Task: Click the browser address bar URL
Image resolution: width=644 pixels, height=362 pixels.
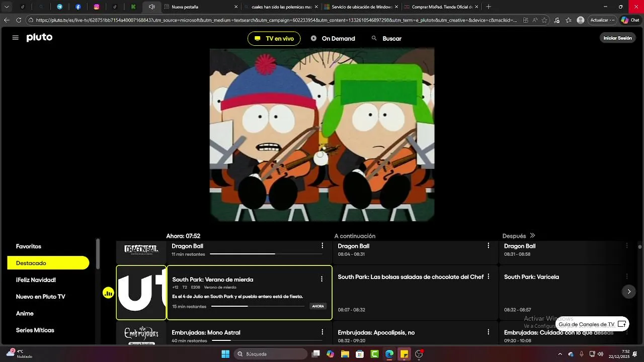Action: pyautogui.click(x=276, y=20)
